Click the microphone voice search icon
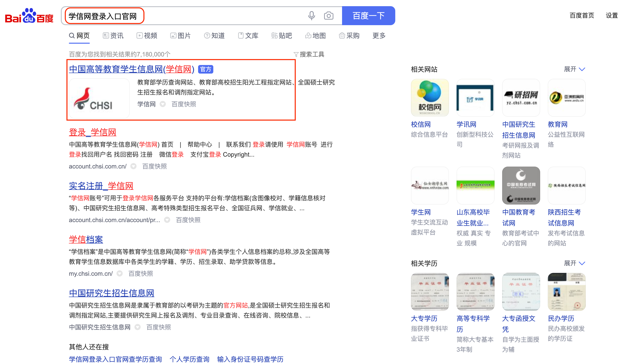The height and width of the screenshot is (364, 629). [x=311, y=16]
